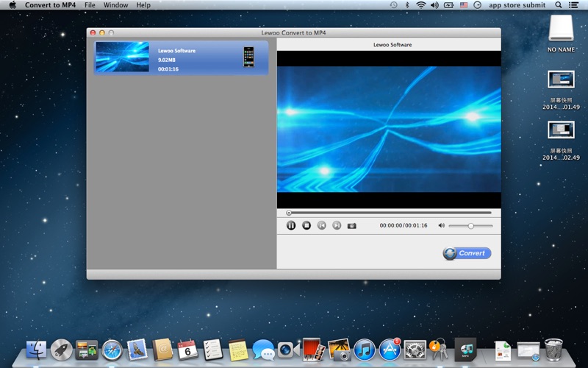Viewport: 588px width, 368px height.
Task: Click the 00:01:16 duration in list
Action: coord(168,69)
